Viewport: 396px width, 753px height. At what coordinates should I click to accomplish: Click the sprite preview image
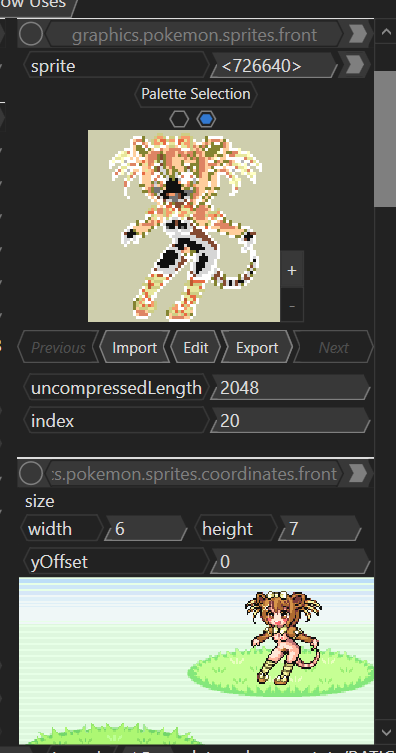point(184,226)
